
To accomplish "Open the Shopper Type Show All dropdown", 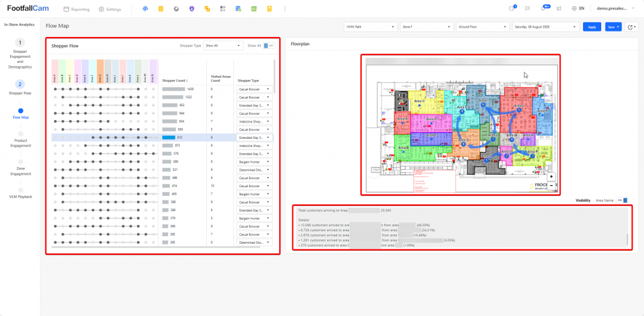I will coord(223,46).
